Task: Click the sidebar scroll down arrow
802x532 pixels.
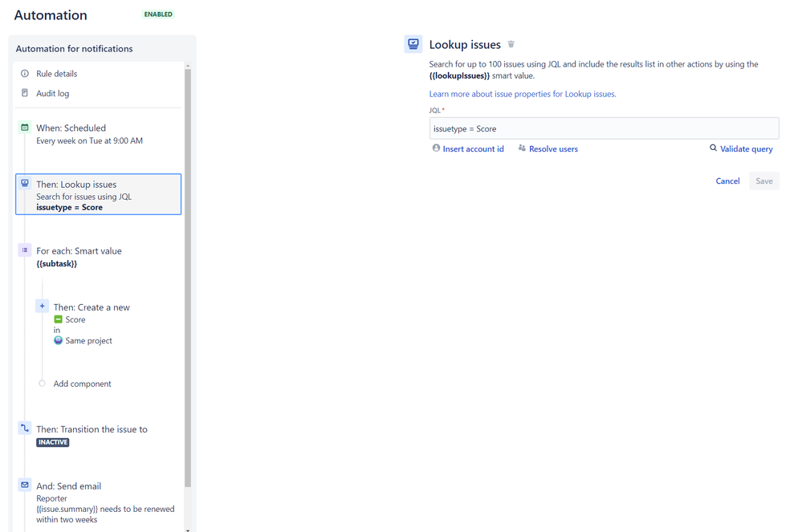Action: (188, 530)
